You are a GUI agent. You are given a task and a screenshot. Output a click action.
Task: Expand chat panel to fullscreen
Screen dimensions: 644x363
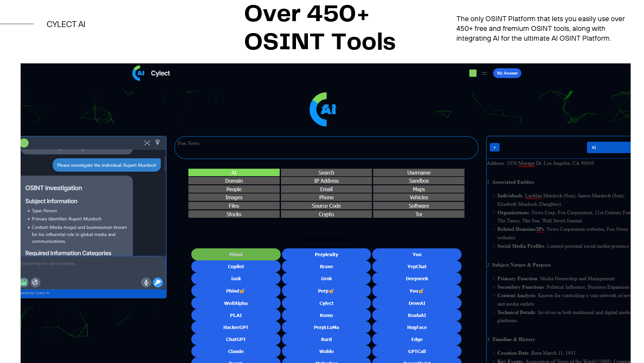147,143
